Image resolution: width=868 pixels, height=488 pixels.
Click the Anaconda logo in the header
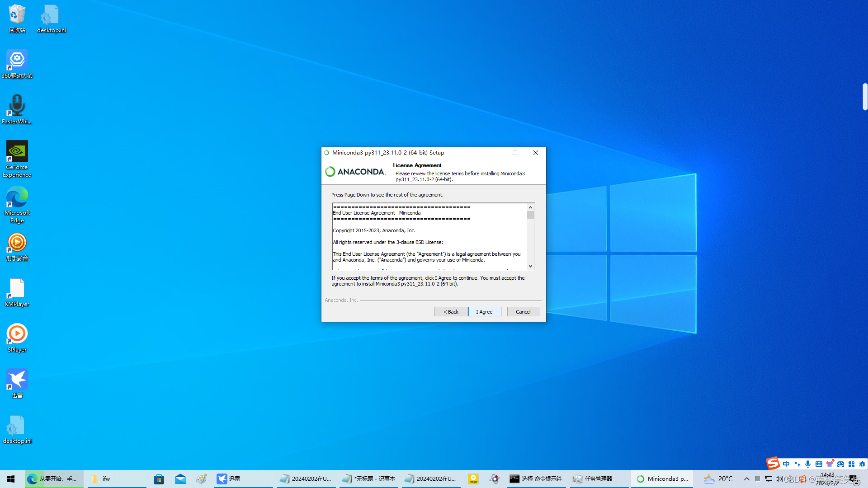355,172
